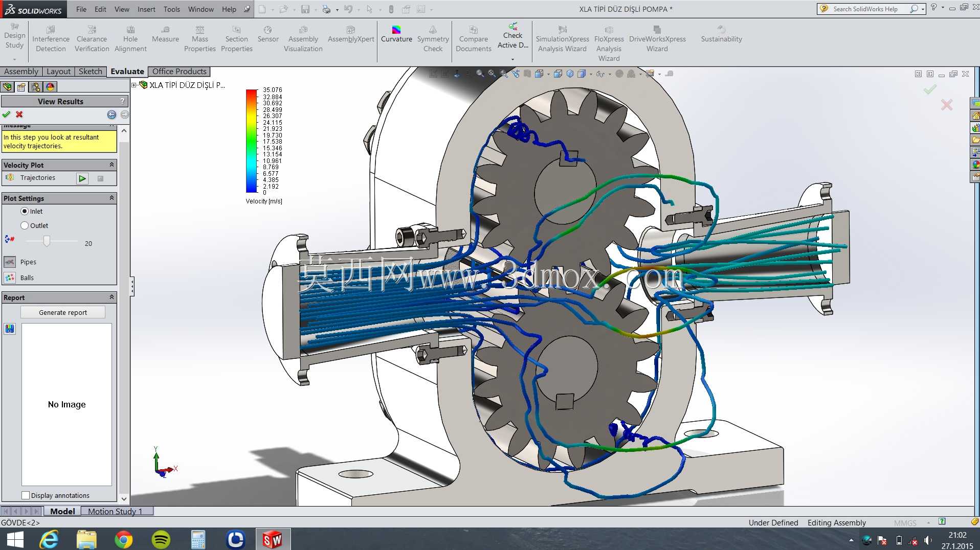Expand Check Active Document dropdown arrow
The image size is (980, 550).
(513, 59)
